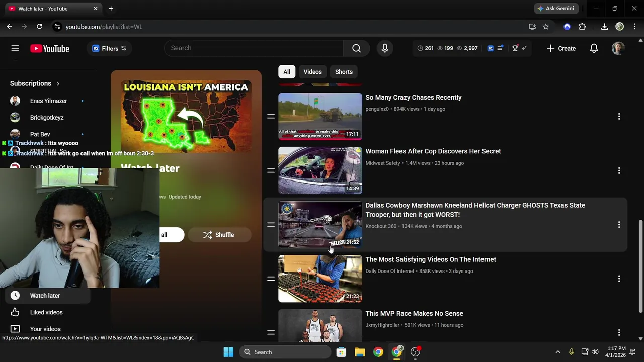Shuffle the Watch later playlist
The image size is (644, 362).
pyautogui.click(x=219, y=235)
